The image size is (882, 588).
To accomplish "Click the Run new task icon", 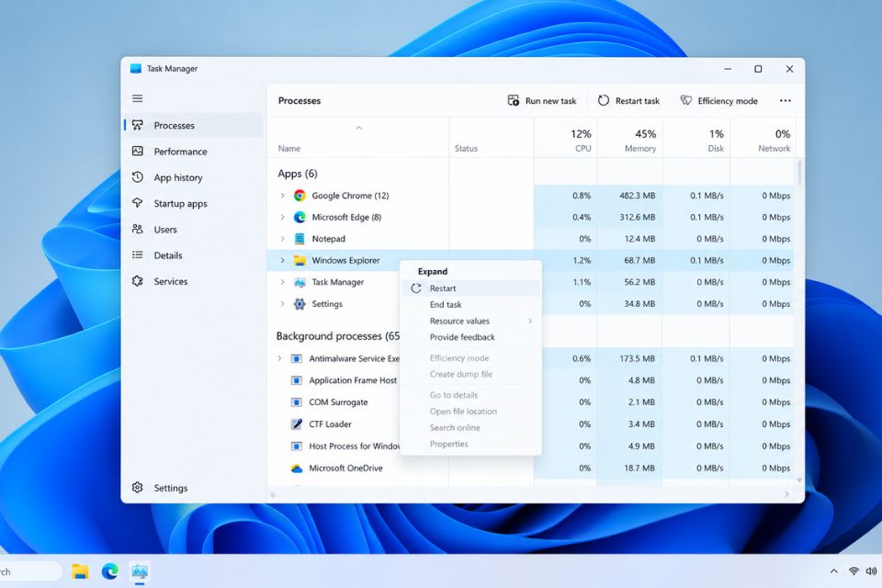I will (x=513, y=100).
